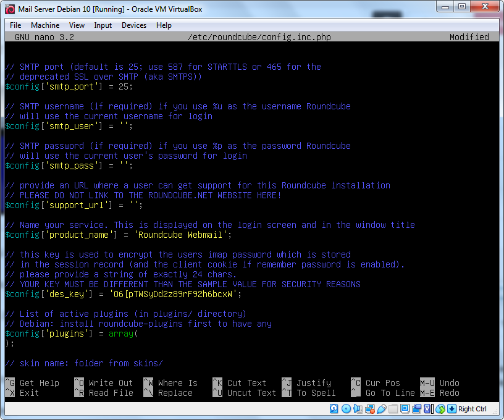Click the smtp_user config line

pyautogui.click(x=69, y=126)
